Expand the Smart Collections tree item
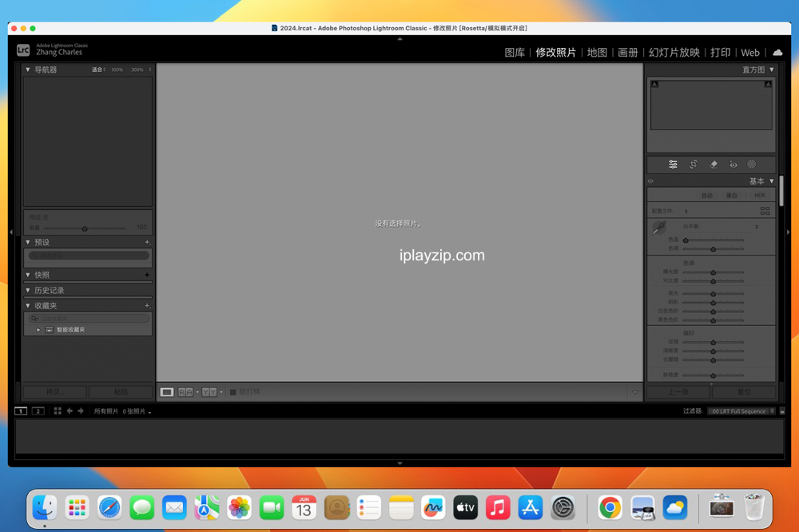The width and height of the screenshot is (799, 532). click(x=38, y=330)
